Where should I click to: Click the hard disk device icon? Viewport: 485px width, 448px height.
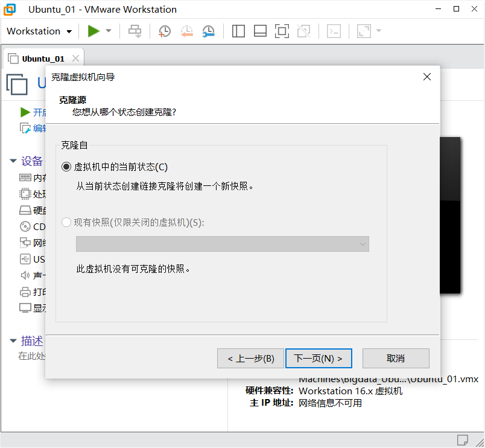25,210
